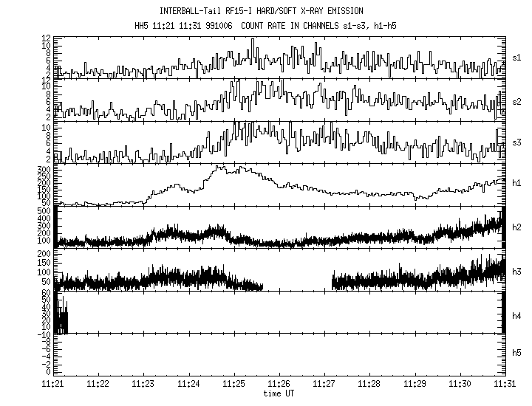
Task: Click the 11:31 time axis tick label
Action: [x=505, y=384]
